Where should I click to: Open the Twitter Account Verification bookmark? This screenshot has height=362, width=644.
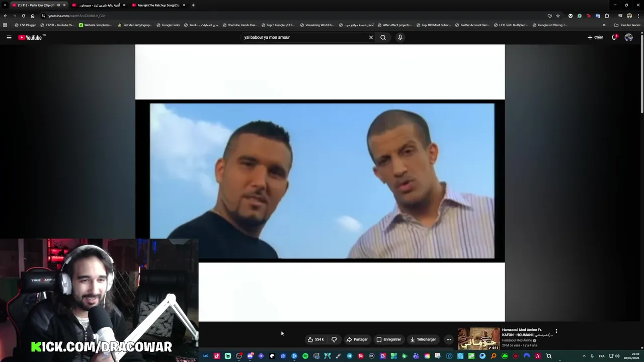click(x=472, y=25)
